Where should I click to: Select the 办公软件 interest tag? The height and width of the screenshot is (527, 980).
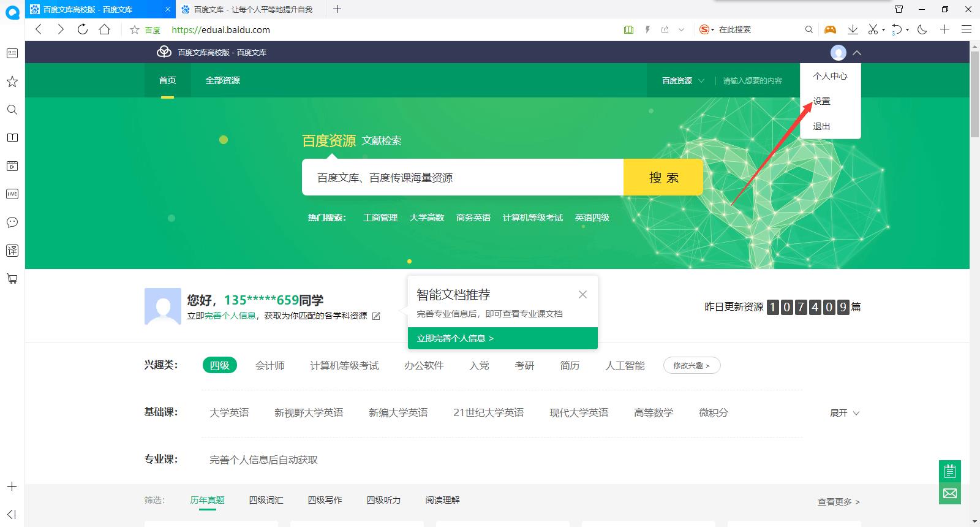[424, 366]
